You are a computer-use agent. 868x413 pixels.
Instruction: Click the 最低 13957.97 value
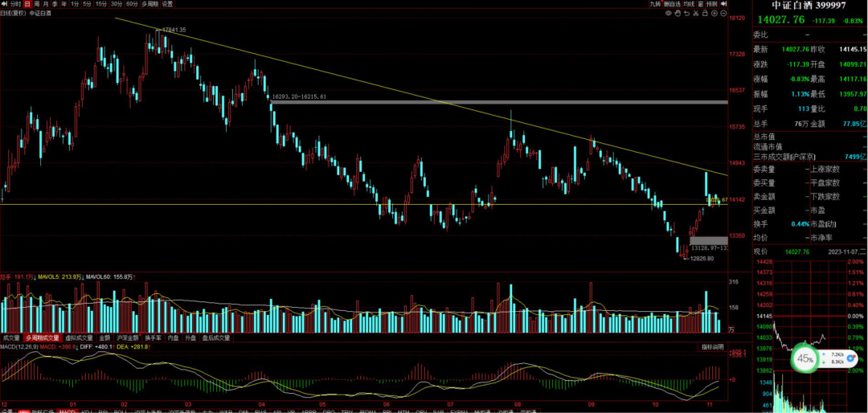coord(852,94)
